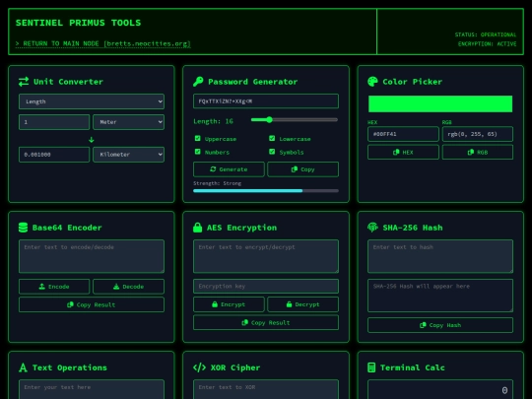
Task: Click the Generate password button
Action: pyautogui.click(x=229, y=169)
